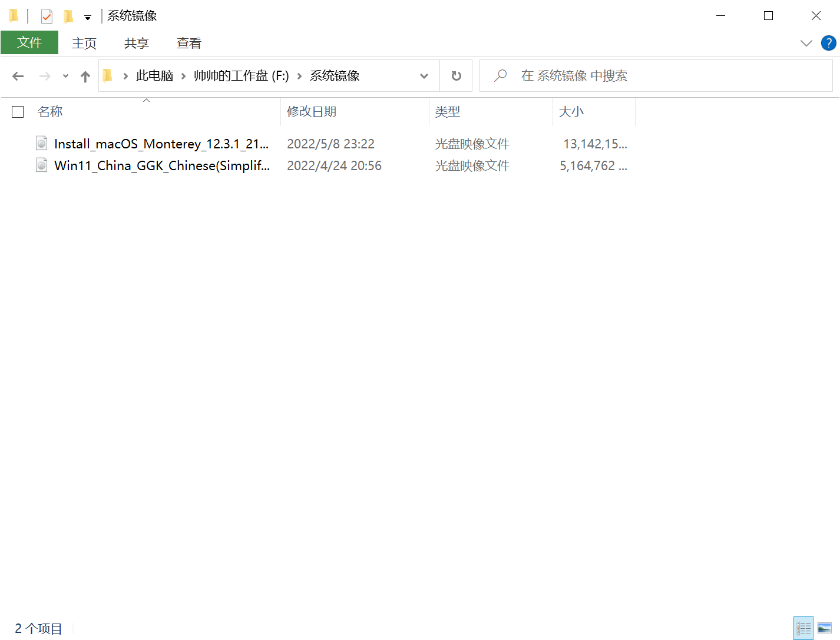Click the type cell of Install_macOS_Monterey row
This screenshot has height=640, width=840.
coord(472,144)
